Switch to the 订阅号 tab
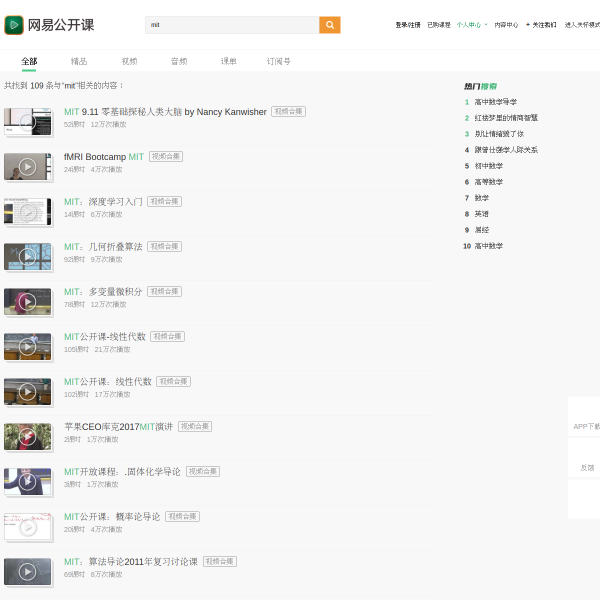This screenshot has width=600, height=600. pyautogui.click(x=279, y=61)
